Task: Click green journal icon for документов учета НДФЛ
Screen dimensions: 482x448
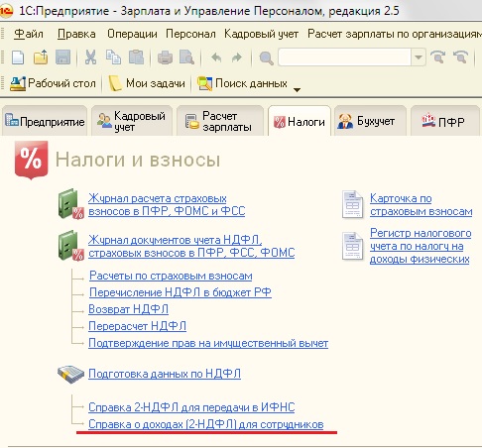Action: pyautogui.click(x=70, y=246)
